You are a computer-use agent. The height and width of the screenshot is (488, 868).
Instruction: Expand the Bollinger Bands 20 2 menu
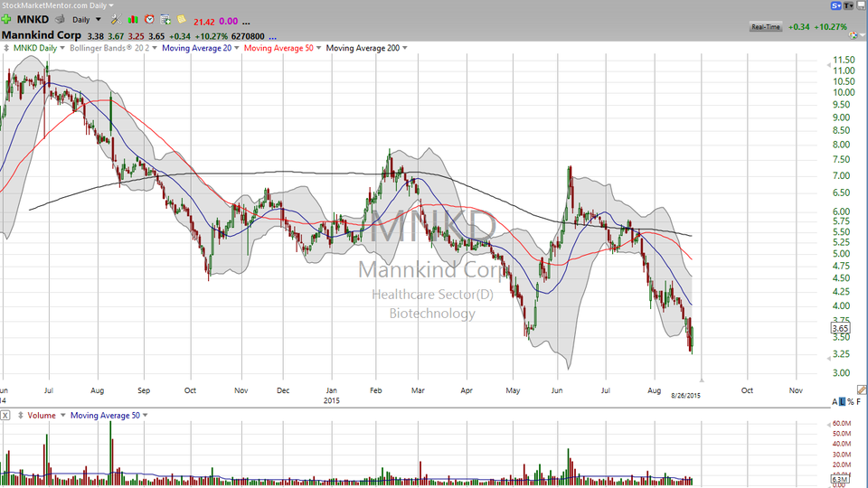point(155,48)
